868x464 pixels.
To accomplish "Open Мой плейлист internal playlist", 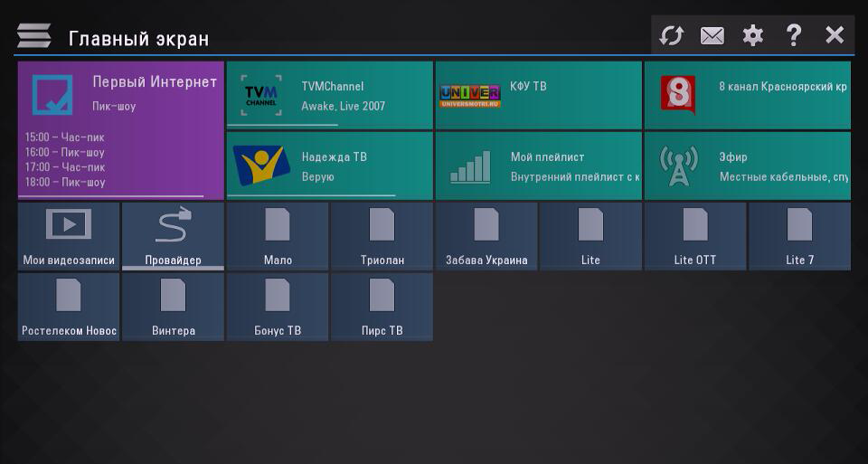I will [538, 166].
